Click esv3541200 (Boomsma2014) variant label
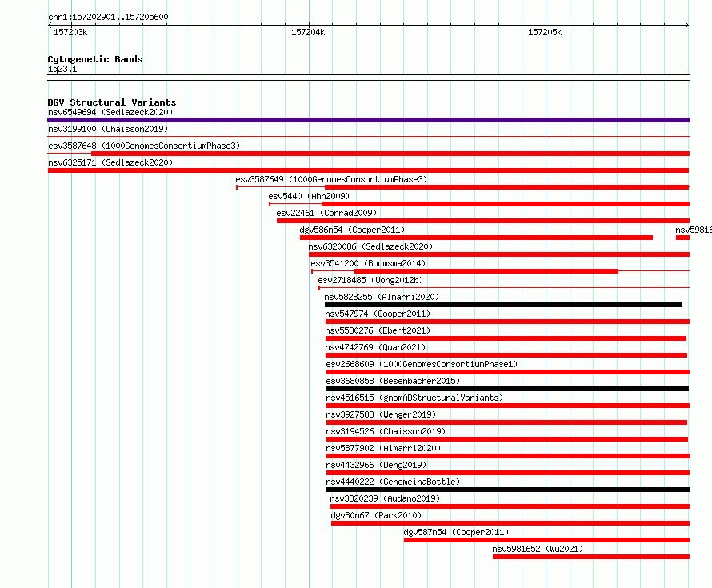Viewport: 712px width, 588px height. 368,263
